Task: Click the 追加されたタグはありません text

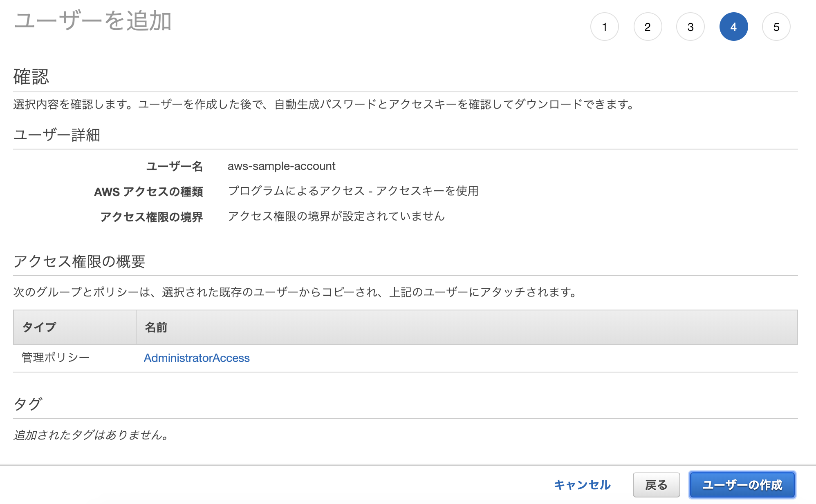Action: tap(91, 435)
